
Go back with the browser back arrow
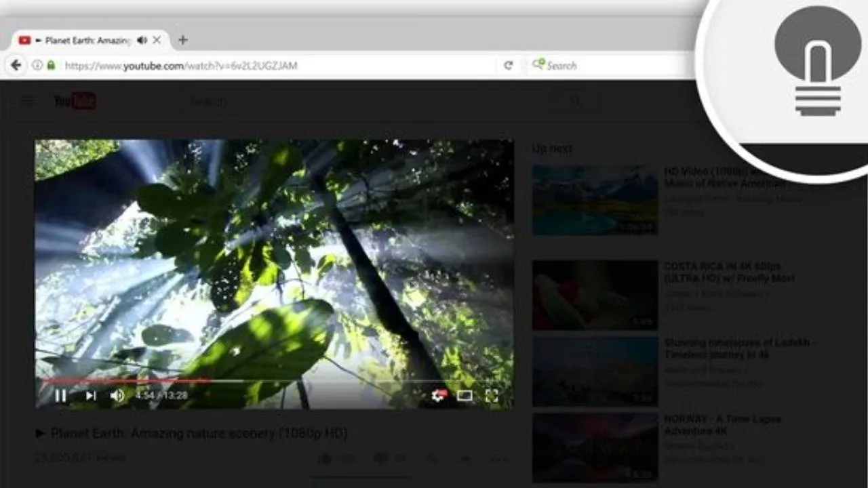pos(15,65)
